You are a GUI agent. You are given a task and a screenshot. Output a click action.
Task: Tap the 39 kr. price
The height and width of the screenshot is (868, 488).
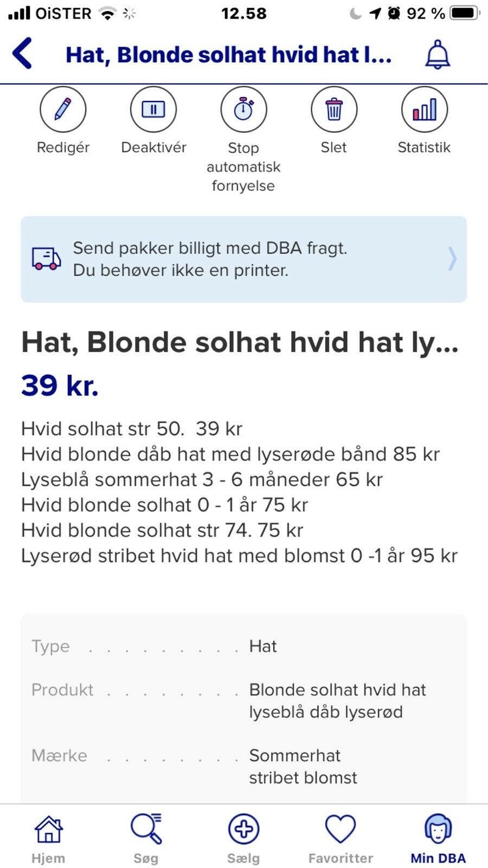pos(60,386)
